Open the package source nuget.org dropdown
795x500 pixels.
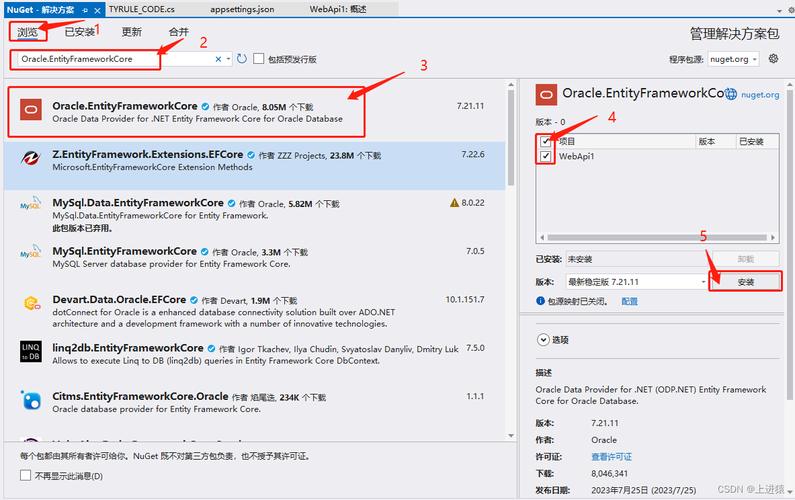pyautogui.click(x=733, y=59)
